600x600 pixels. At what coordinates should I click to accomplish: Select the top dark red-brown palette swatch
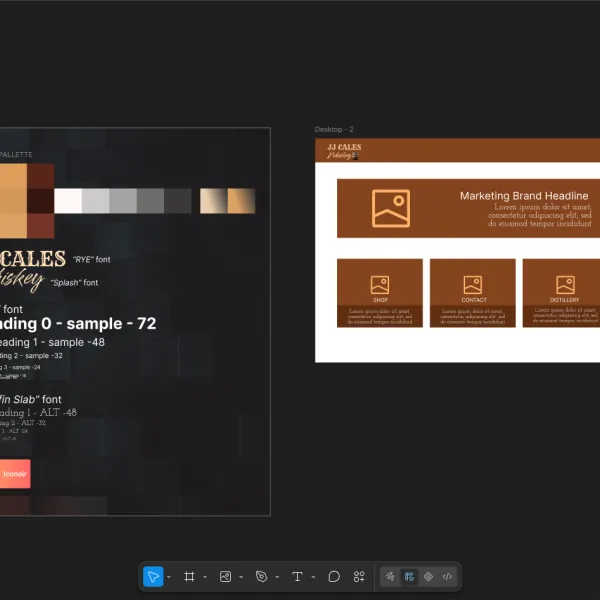pyautogui.click(x=41, y=176)
